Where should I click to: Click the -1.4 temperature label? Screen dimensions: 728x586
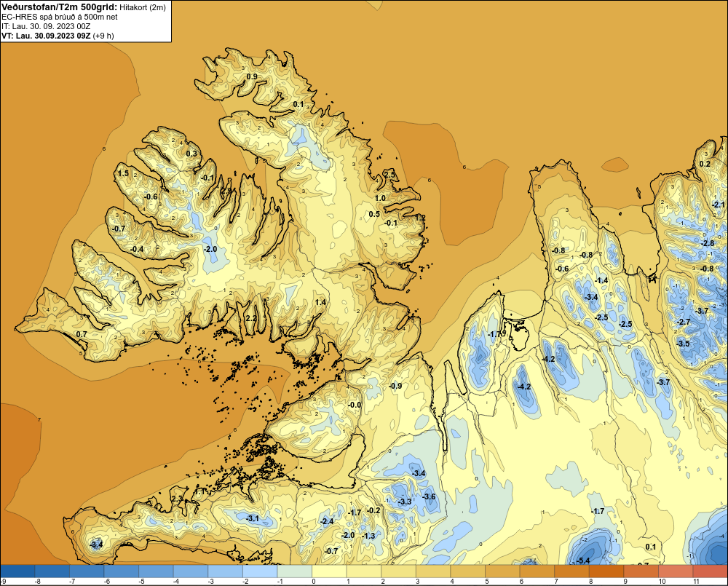pyautogui.click(x=601, y=280)
